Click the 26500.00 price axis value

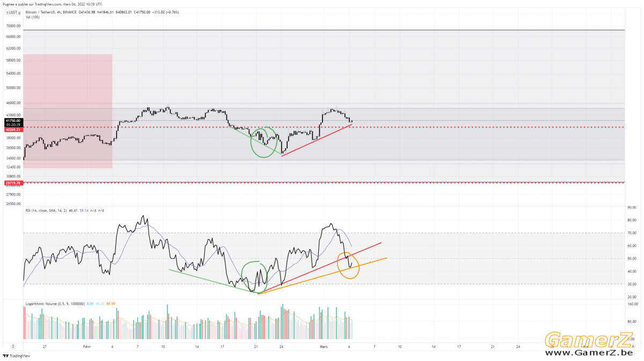click(x=13, y=204)
